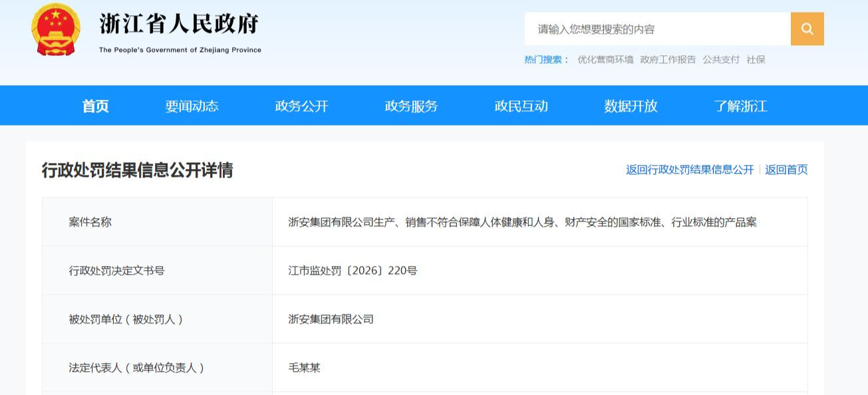The height and width of the screenshot is (395, 868).
Task: Click the orange search magnifier button
Action: point(807,29)
